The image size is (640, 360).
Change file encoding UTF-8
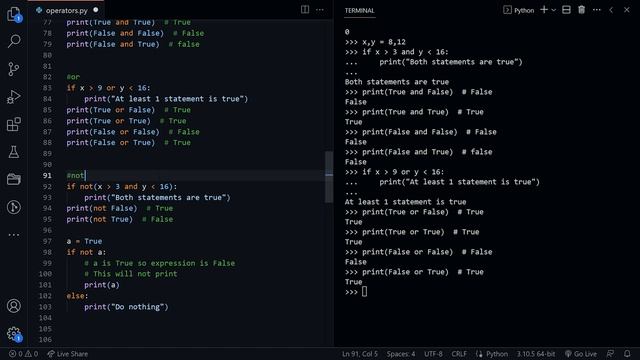click(433, 354)
